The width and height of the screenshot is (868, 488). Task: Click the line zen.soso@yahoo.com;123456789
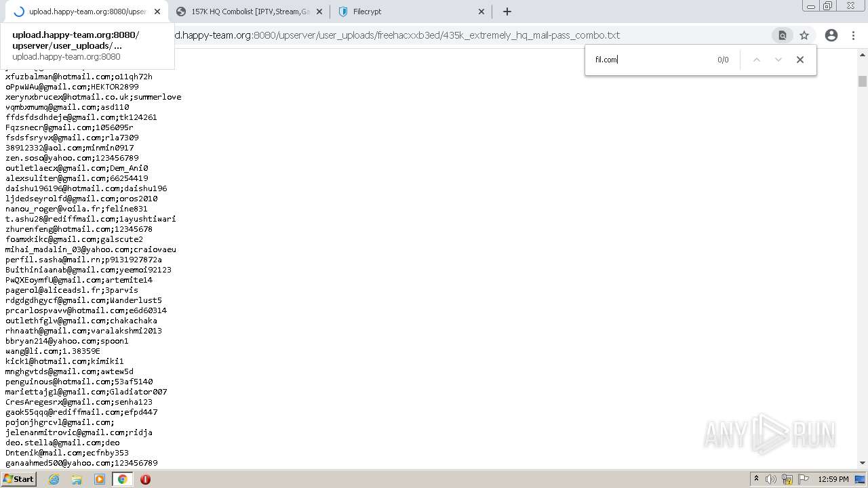coord(72,158)
